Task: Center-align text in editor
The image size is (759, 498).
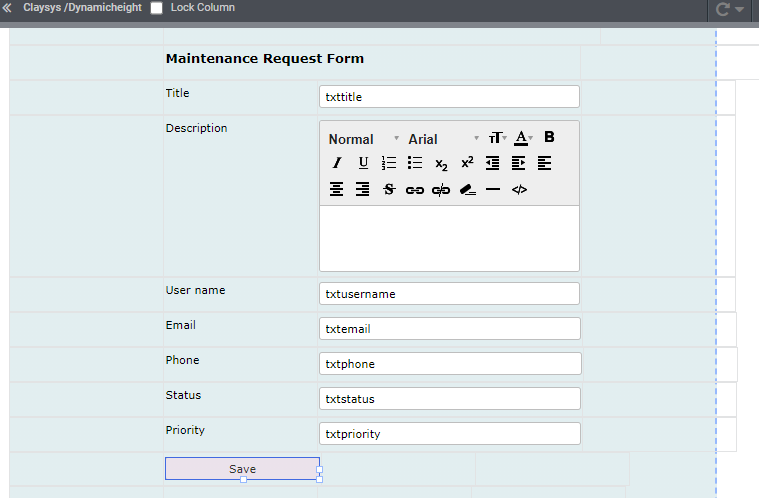Action: [336, 189]
